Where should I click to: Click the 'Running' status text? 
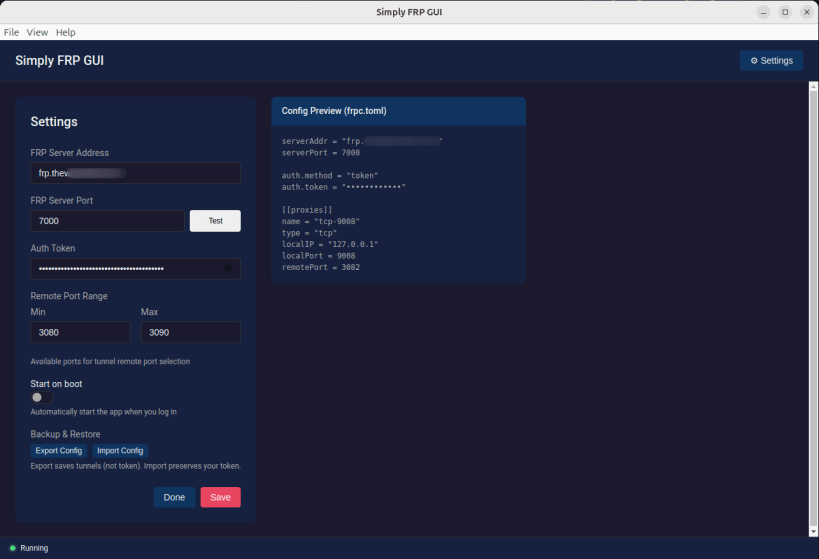[34, 548]
